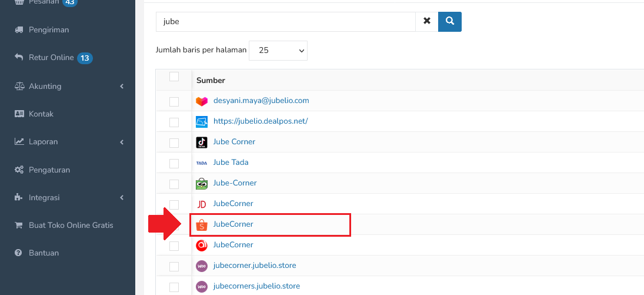The image size is (644, 295).
Task: Click the Lazada icon beside desyani.maya@jubelio.com
Action: point(202,101)
